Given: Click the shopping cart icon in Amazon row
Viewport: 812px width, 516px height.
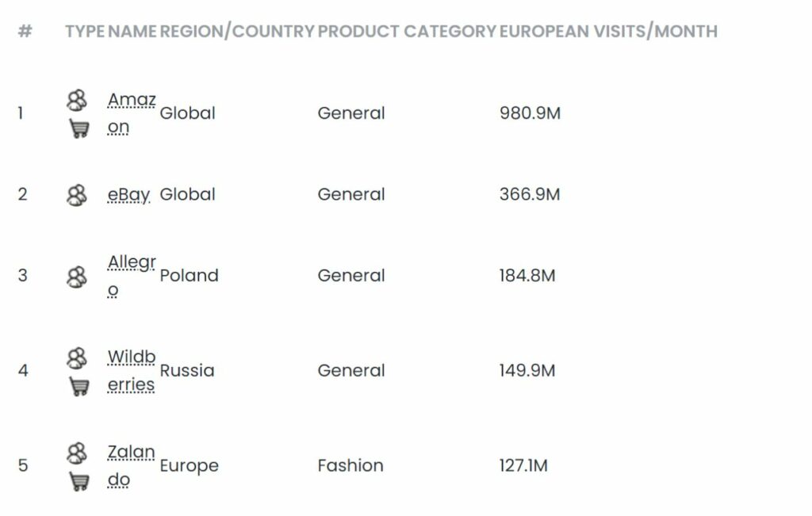Looking at the screenshot, I should [x=79, y=128].
